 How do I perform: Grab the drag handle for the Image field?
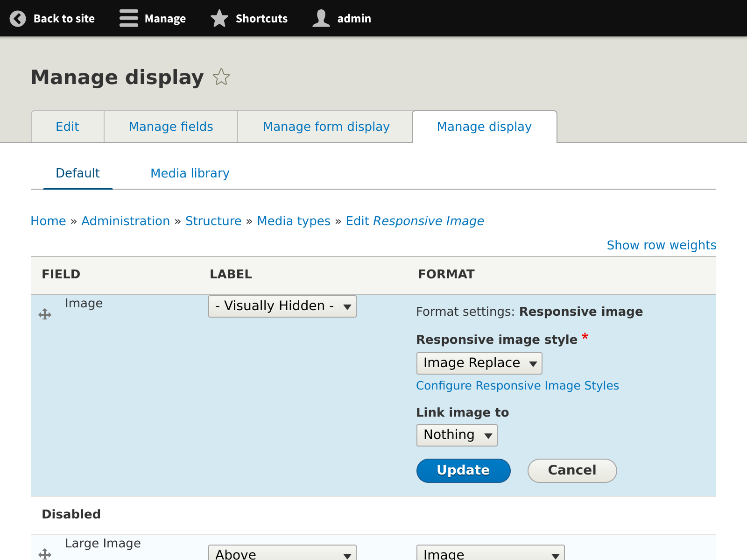tap(45, 314)
